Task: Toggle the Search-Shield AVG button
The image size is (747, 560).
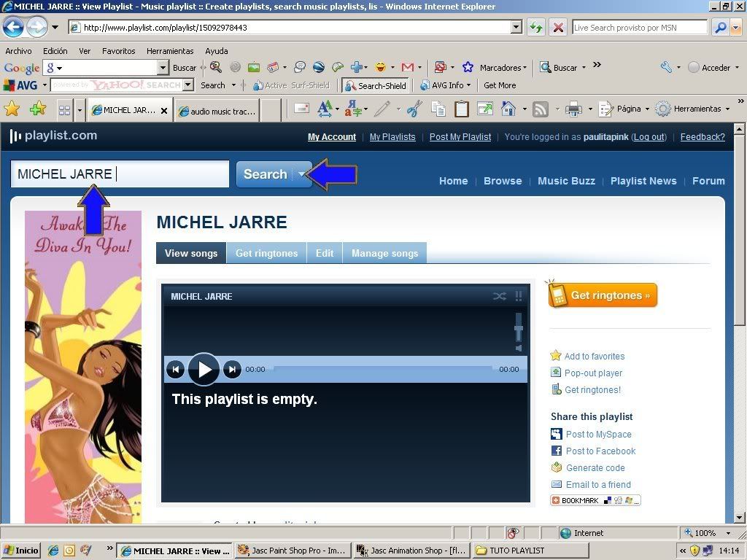Action: coord(375,85)
